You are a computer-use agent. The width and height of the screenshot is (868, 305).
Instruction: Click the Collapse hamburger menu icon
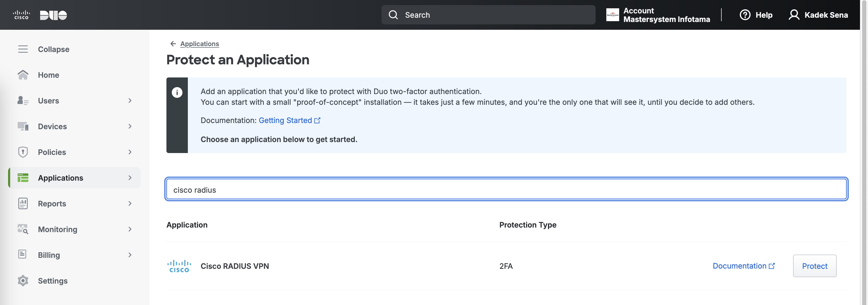coord(22,49)
